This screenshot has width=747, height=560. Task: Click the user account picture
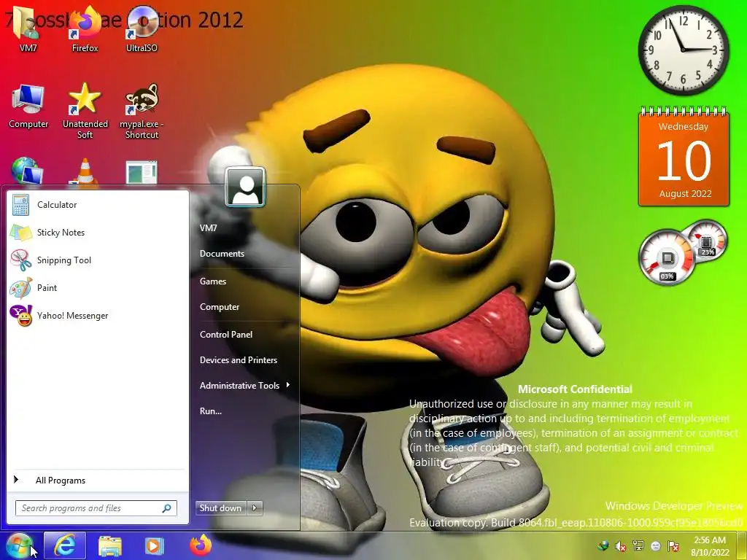pyautogui.click(x=245, y=187)
